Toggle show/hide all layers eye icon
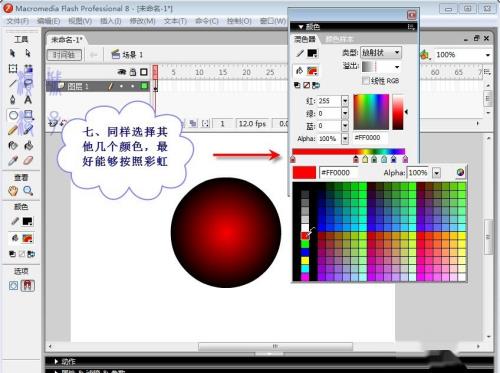 [122, 72]
